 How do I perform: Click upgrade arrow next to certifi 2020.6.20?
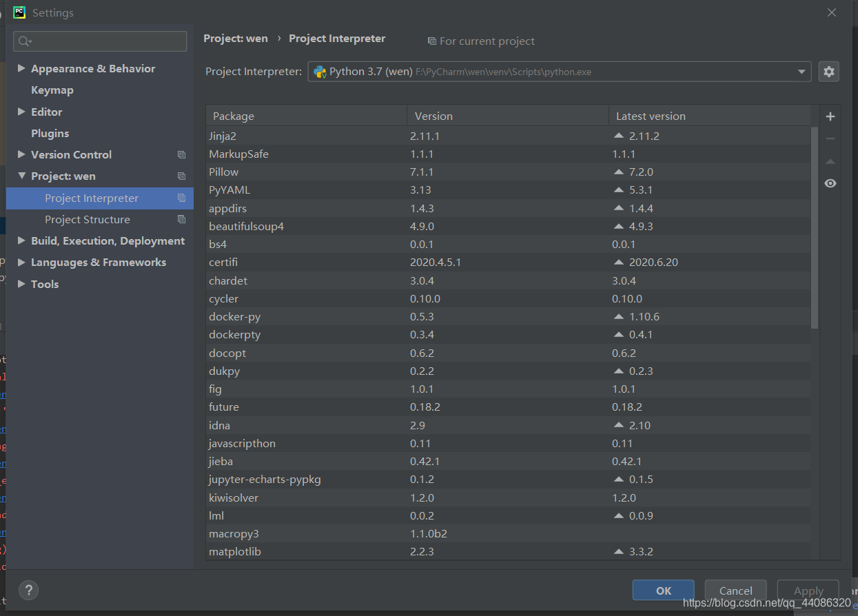[618, 262]
